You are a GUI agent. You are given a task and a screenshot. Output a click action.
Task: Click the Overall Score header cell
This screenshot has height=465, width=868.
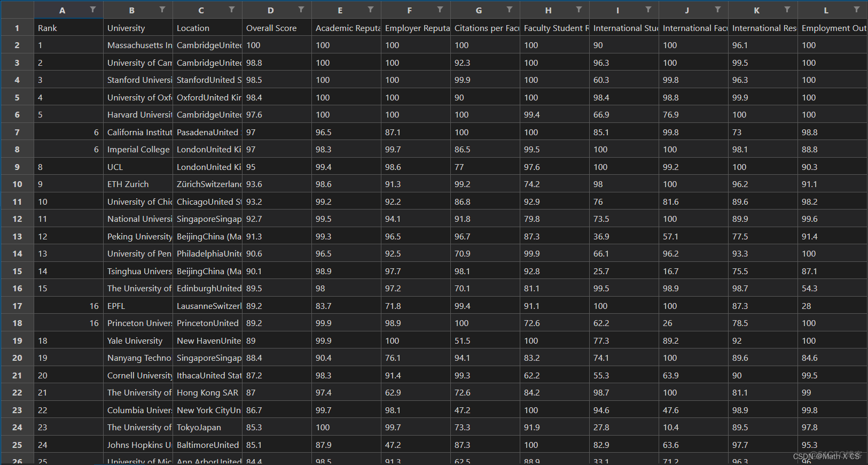(x=277, y=28)
